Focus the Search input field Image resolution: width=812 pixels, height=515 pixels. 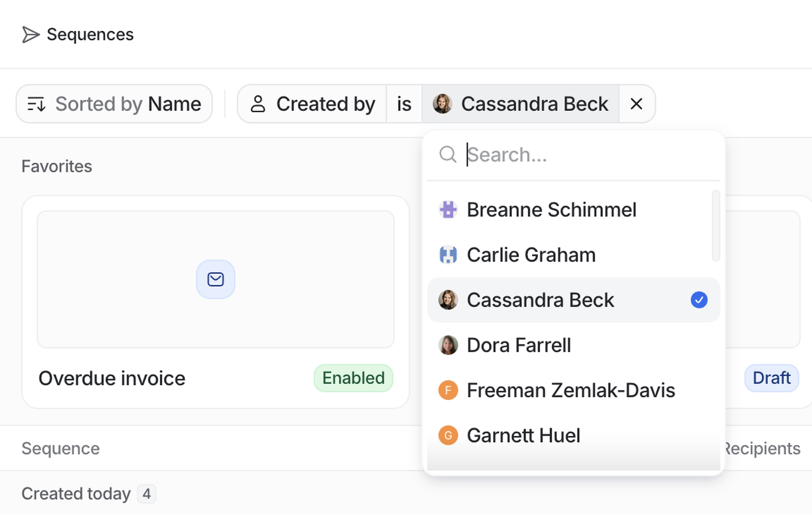[573, 155]
